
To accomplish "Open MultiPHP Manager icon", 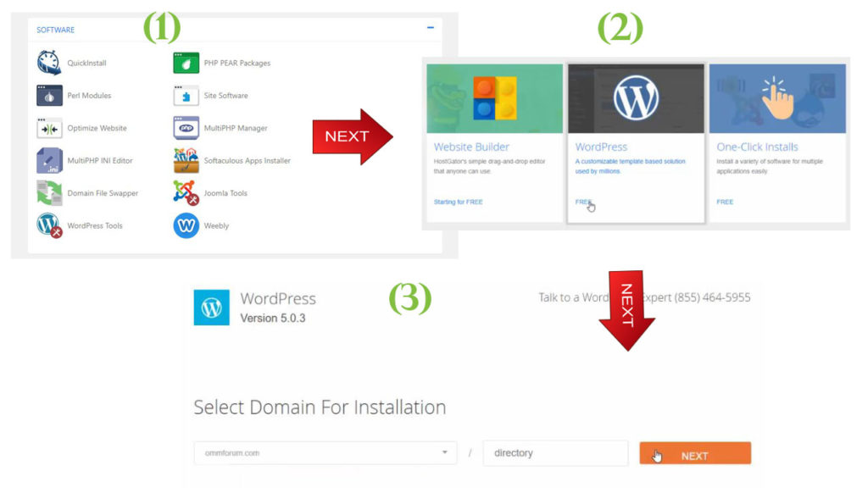I will coord(186,128).
